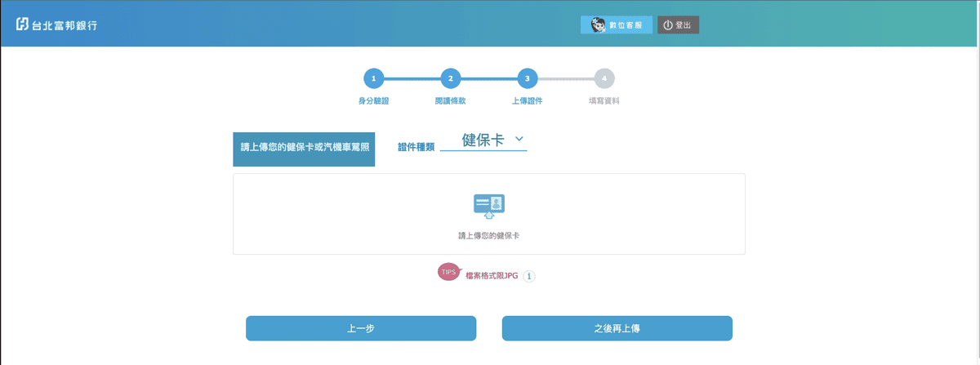Click the 證件種類 label text
The width and height of the screenshot is (980, 365).
pos(416,147)
